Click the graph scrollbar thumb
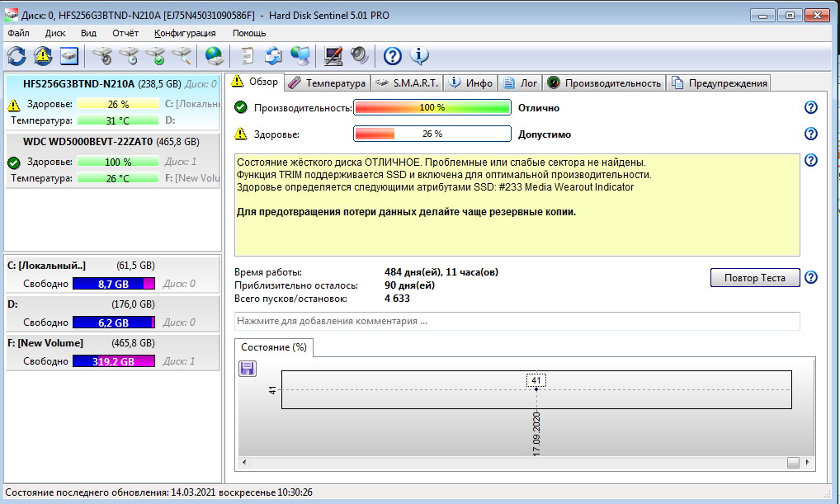This screenshot has height=504, width=840. tap(793, 463)
